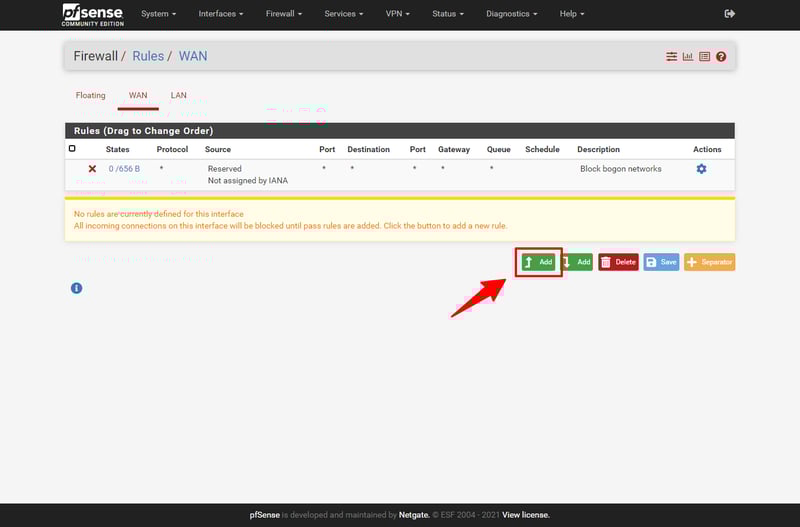Open the View license link
This screenshot has height=527, width=800.
pos(525,515)
